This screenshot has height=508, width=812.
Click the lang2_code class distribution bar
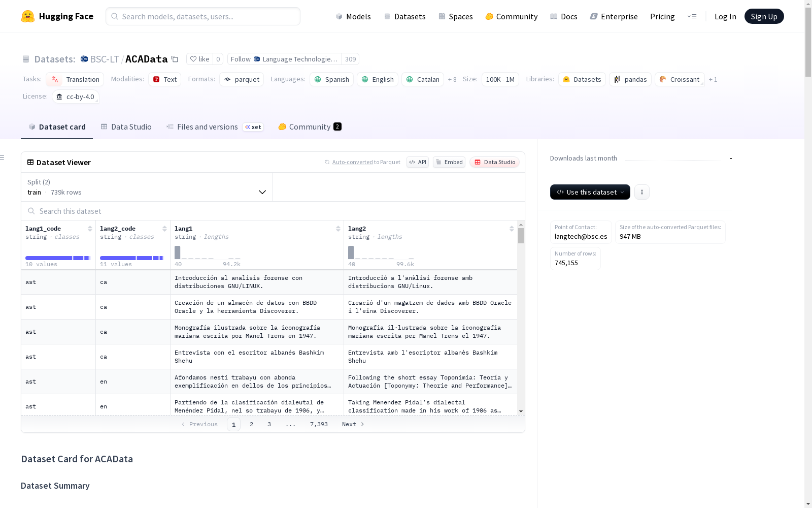point(132,258)
